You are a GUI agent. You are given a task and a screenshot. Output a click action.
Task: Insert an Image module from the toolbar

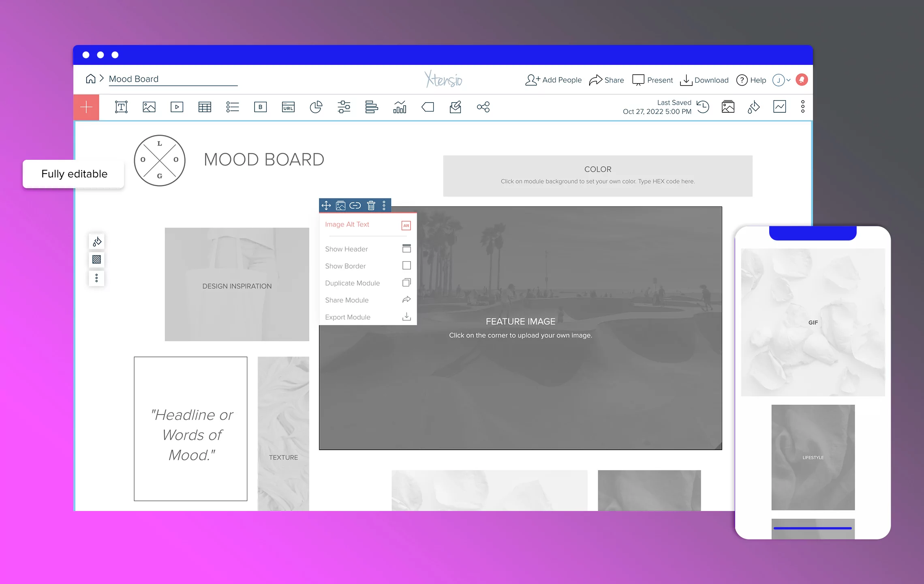click(x=149, y=107)
